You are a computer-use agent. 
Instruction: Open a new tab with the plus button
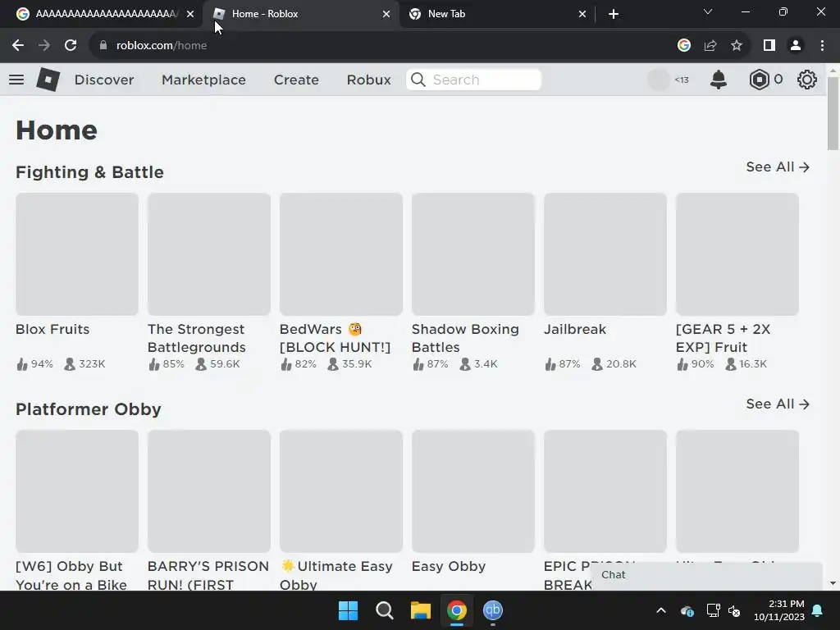(x=614, y=14)
